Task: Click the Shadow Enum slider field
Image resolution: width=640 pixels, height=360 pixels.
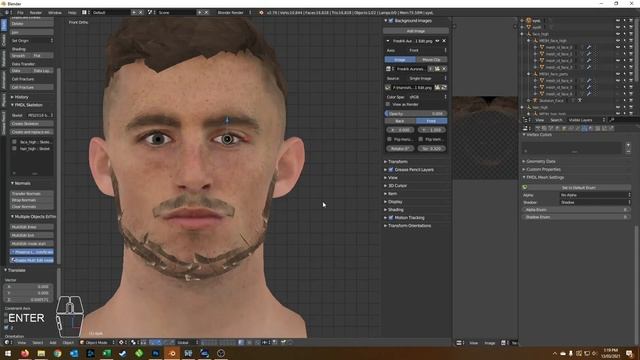Action: pos(576,217)
